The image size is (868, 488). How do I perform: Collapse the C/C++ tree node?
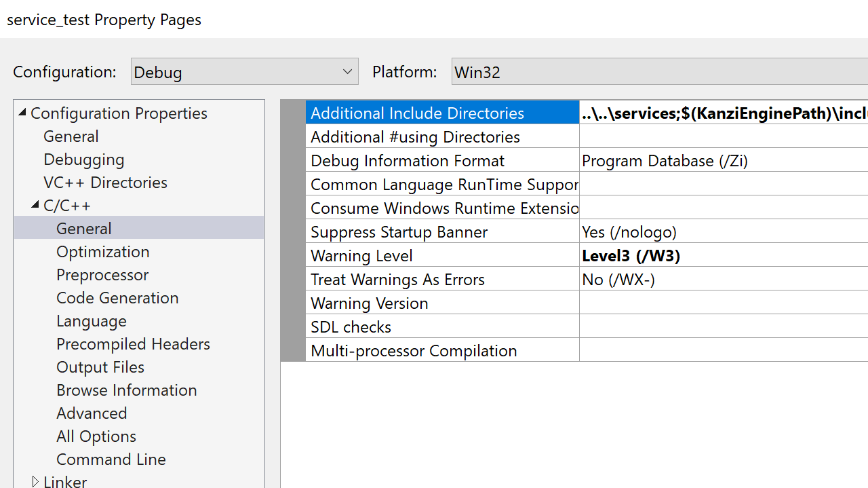pos(35,205)
